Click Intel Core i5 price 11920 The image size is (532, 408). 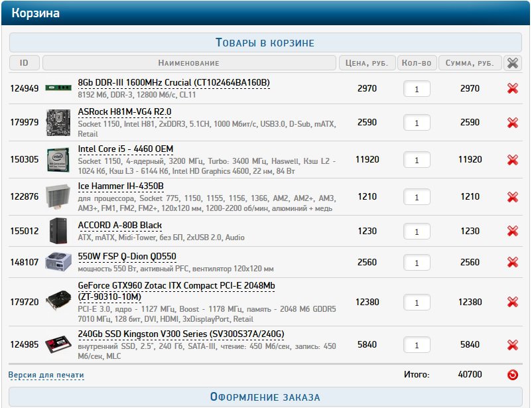click(367, 159)
